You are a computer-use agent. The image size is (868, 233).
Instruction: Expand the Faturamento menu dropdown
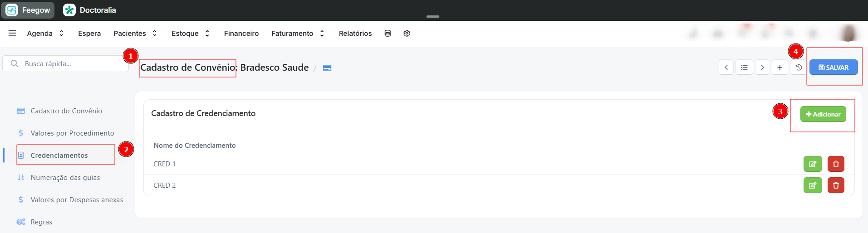click(298, 34)
